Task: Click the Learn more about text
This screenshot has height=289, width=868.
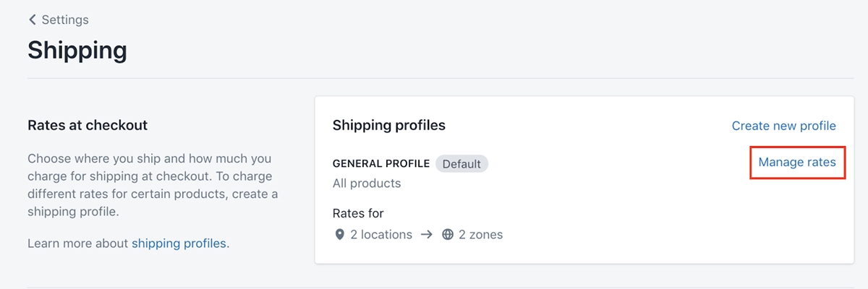Action: [78, 243]
